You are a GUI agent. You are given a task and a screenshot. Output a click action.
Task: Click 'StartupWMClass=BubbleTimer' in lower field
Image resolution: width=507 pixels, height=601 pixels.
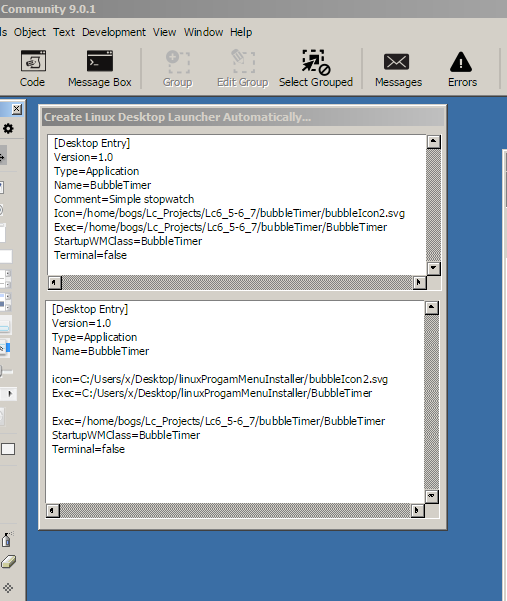click(x=126, y=435)
